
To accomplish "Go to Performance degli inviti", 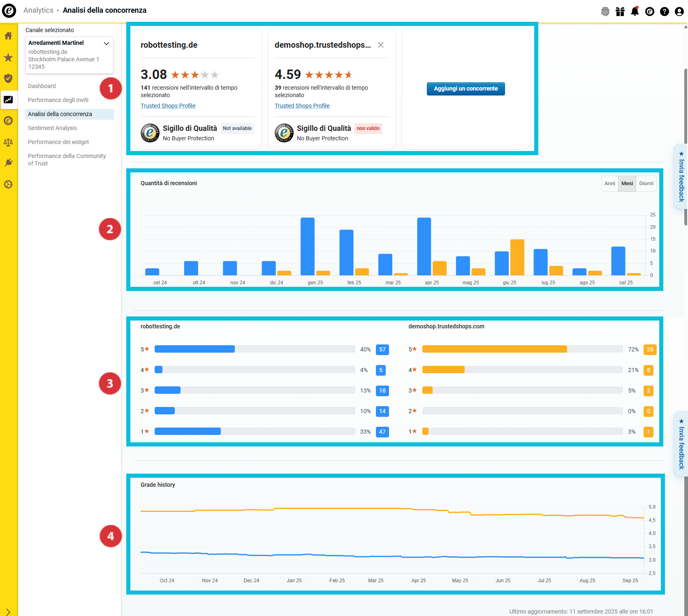I will tap(58, 100).
